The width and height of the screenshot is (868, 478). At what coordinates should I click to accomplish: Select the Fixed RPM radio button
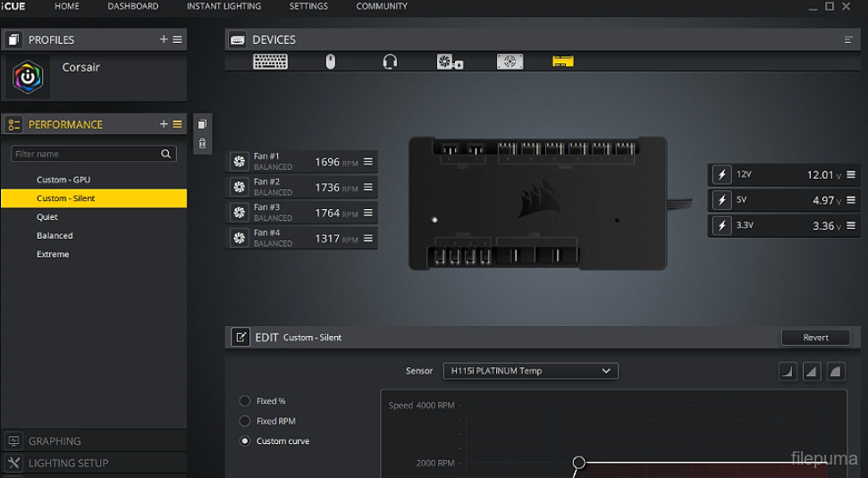coord(245,421)
